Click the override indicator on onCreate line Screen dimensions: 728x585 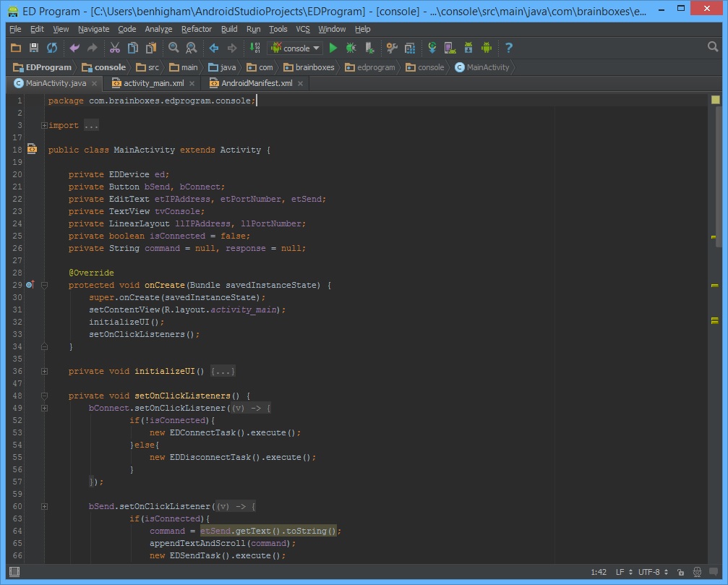(x=29, y=284)
